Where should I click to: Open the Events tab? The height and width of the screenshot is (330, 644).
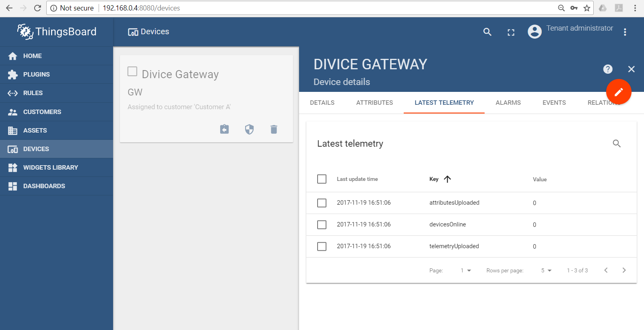click(x=554, y=103)
